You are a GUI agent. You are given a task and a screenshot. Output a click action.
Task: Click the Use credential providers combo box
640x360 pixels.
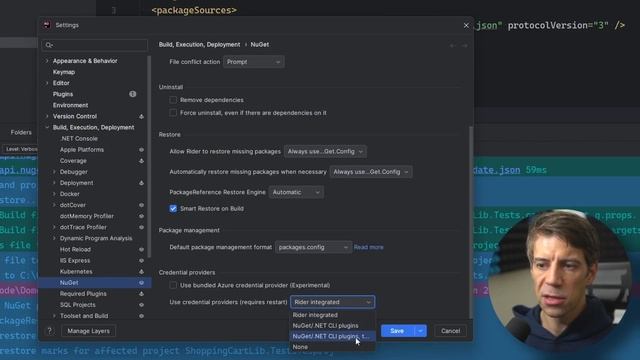coord(333,302)
